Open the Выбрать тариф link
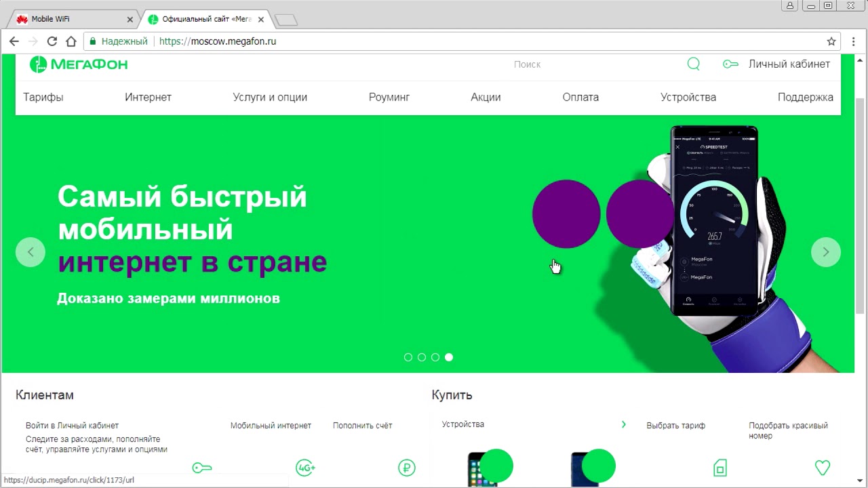 675,426
